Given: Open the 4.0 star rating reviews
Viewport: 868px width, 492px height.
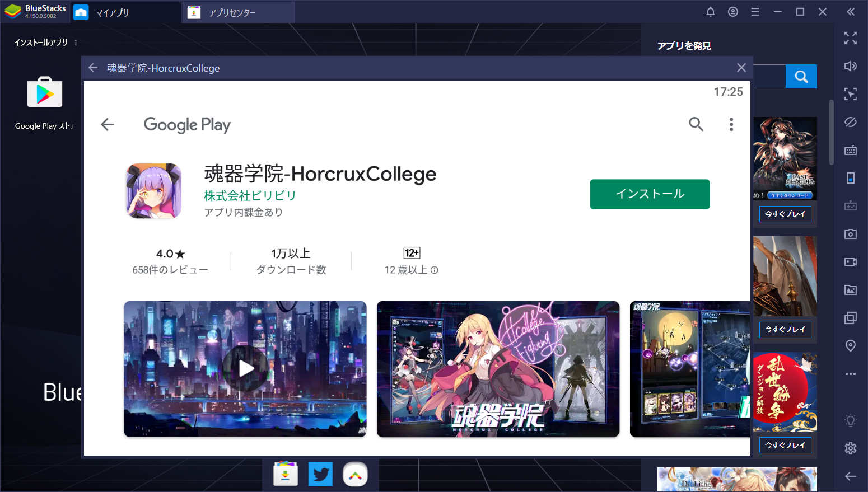Looking at the screenshot, I should pyautogui.click(x=170, y=261).
